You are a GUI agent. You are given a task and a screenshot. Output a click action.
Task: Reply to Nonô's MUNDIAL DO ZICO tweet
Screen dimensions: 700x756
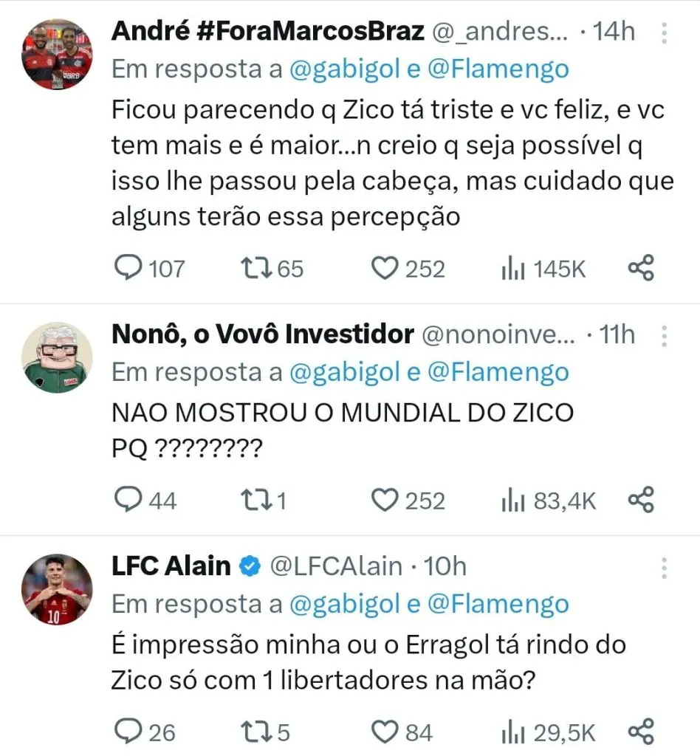[131, 501]
